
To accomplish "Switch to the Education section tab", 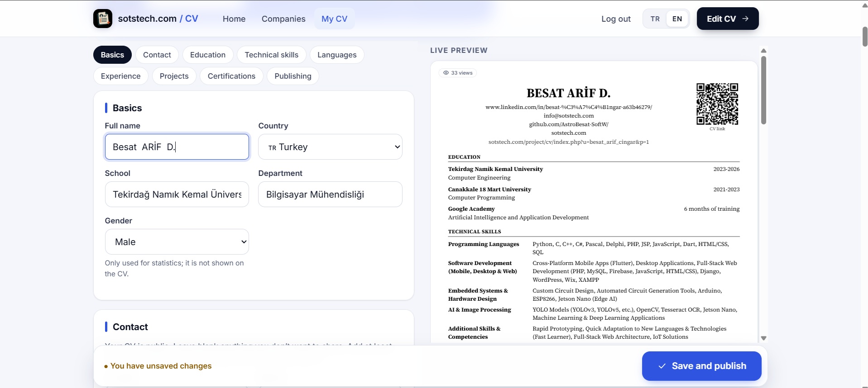I will pyautogui.click(x=208, y=55).
